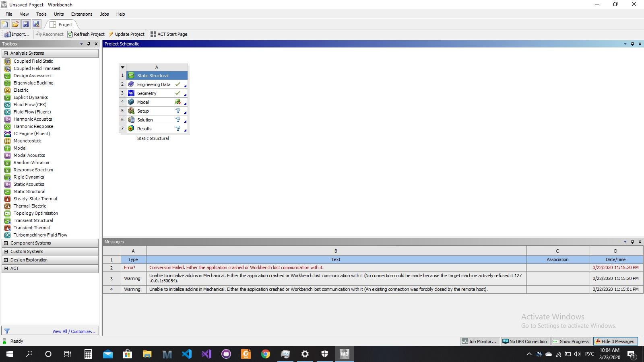The width and height of the screenshot is (644, 362).
Task: Click the Save project icon
Action: 26,24
